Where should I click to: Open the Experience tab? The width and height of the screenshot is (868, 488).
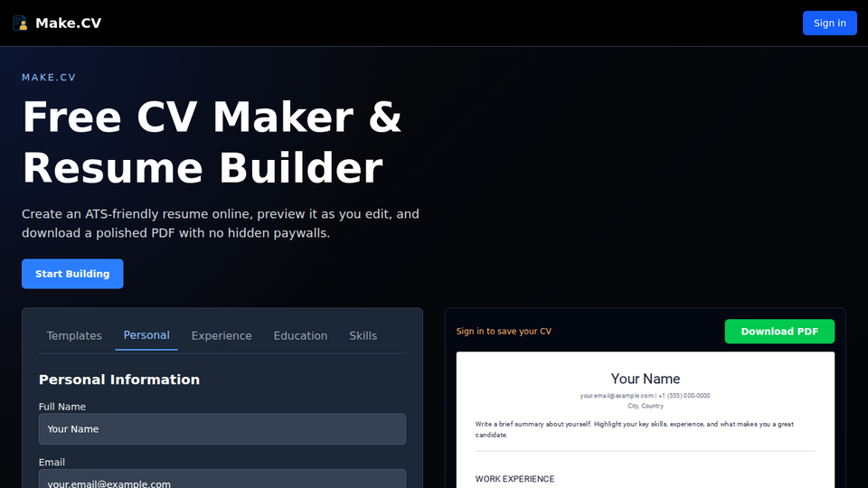(x=222, y=336)
